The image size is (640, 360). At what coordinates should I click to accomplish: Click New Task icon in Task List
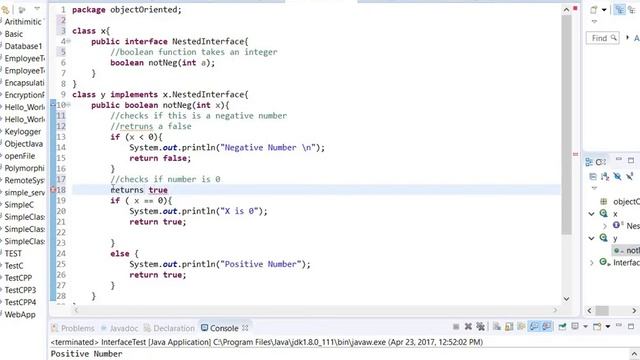pyautogui.click(x=594, y=10)
